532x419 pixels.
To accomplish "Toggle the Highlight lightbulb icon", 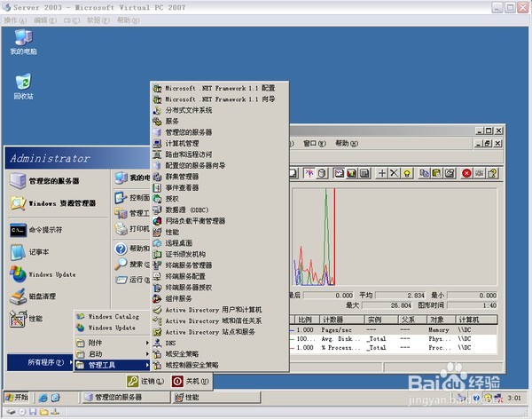I will tap(407, 173).
